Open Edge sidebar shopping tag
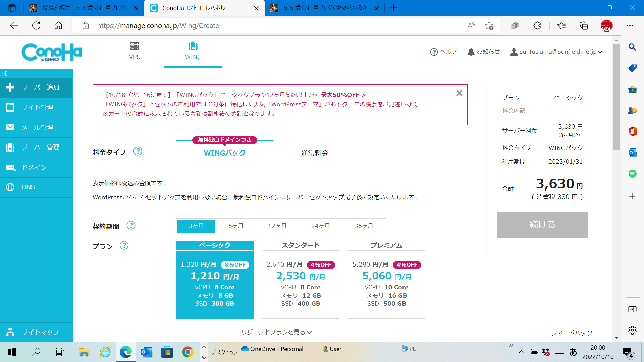The image size is (644, 362). tap(632, 68)
